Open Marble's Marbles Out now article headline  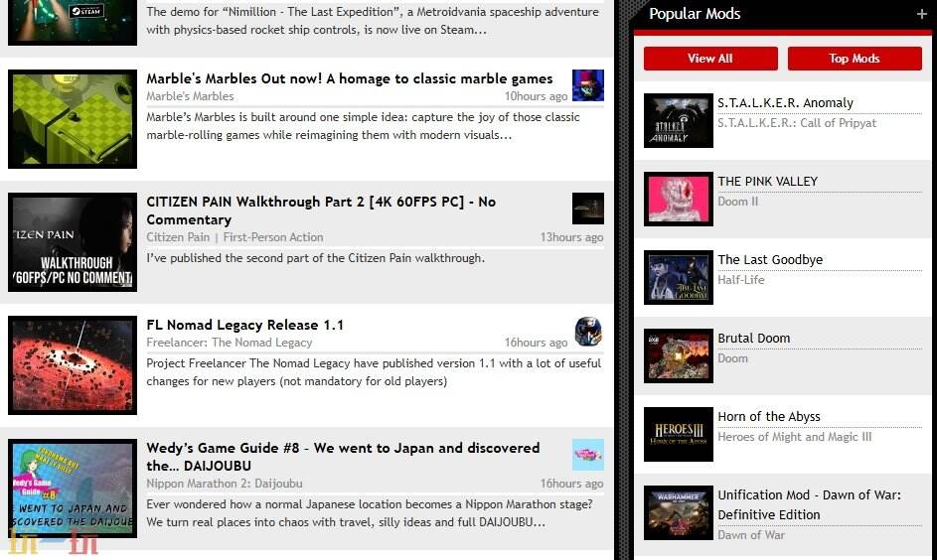349,78
